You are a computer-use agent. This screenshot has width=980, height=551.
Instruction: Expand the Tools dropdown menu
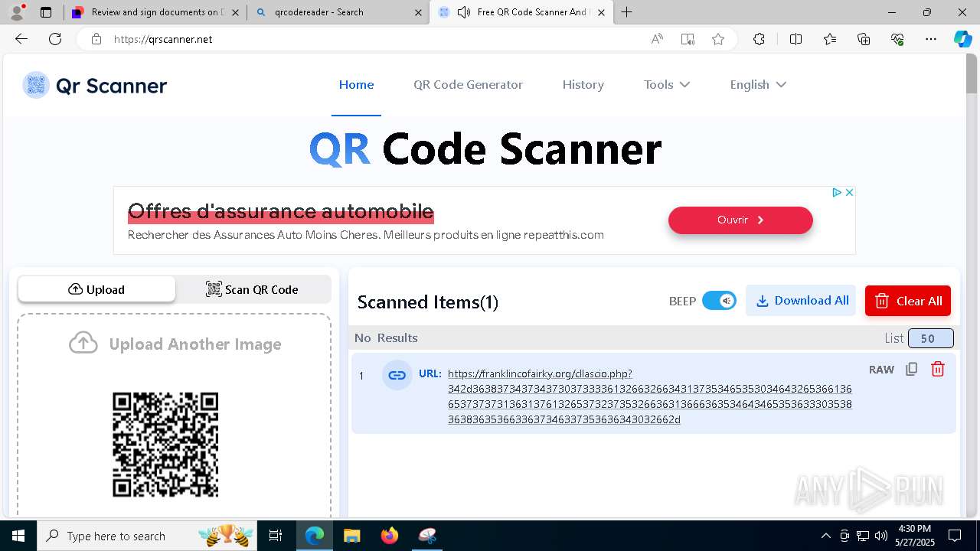pos(667,85)
